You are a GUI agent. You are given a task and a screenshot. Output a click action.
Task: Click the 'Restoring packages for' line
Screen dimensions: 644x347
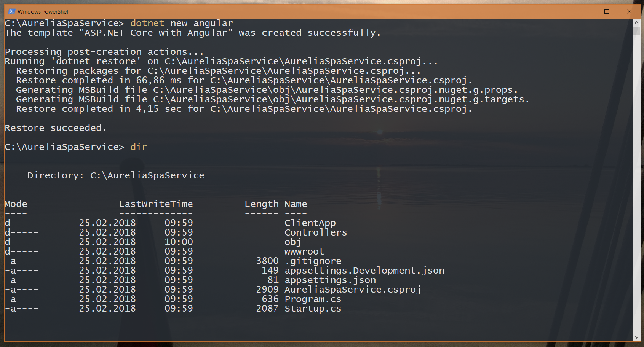pyautogui.click(x=219, y=71)
